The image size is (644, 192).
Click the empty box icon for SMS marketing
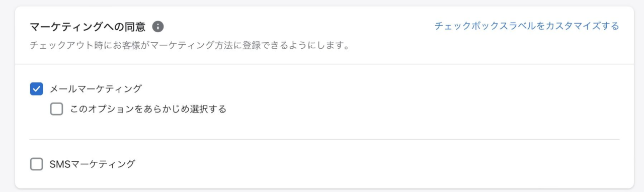(x=36, y=164)
